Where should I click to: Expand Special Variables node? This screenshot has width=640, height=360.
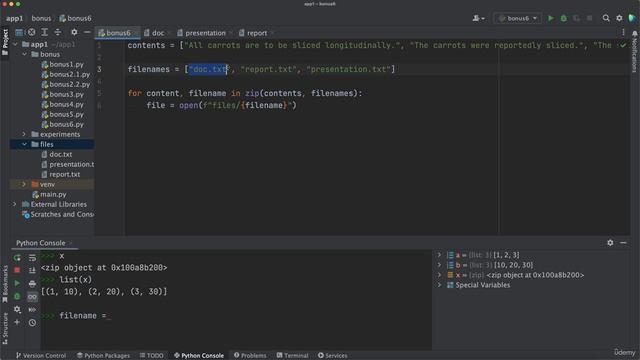(x=440, y=285)
